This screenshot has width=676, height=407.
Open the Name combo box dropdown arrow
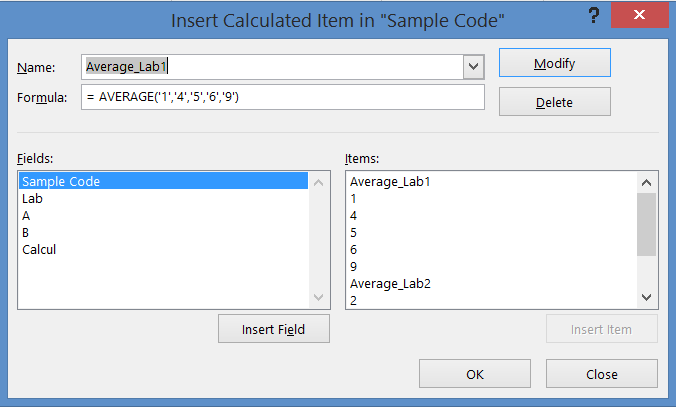pos(473,66)
